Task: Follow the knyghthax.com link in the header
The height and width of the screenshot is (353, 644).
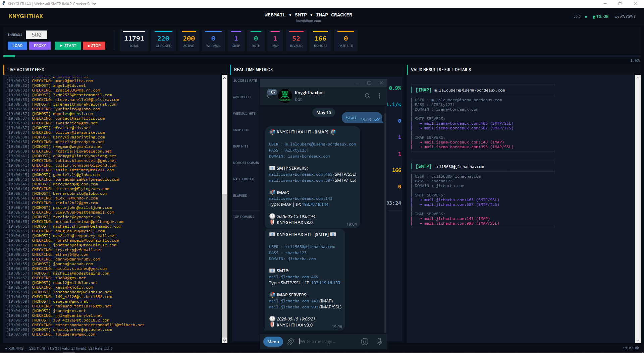Action: tap(308, 21)
